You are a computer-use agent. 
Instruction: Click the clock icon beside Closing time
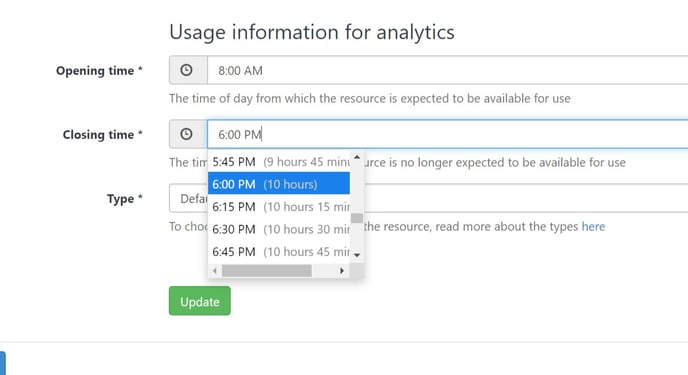[186, 134]
